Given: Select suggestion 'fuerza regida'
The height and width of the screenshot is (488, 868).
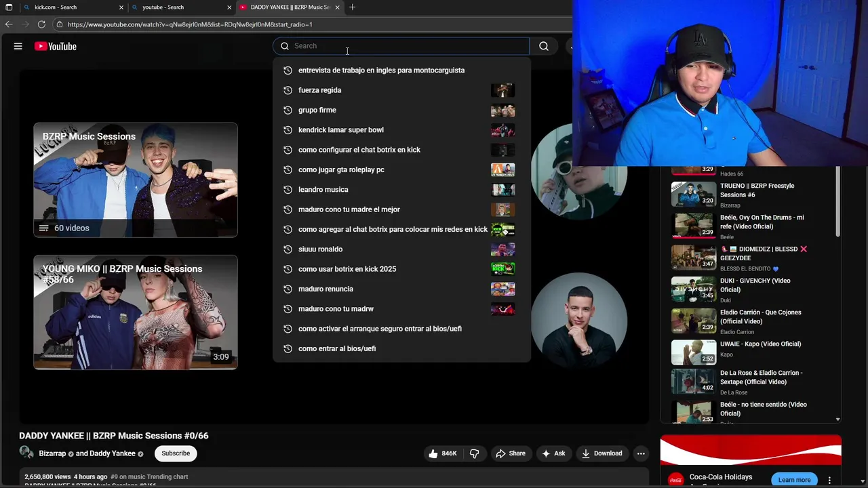Looking at the screenshot, I should 401,90.
